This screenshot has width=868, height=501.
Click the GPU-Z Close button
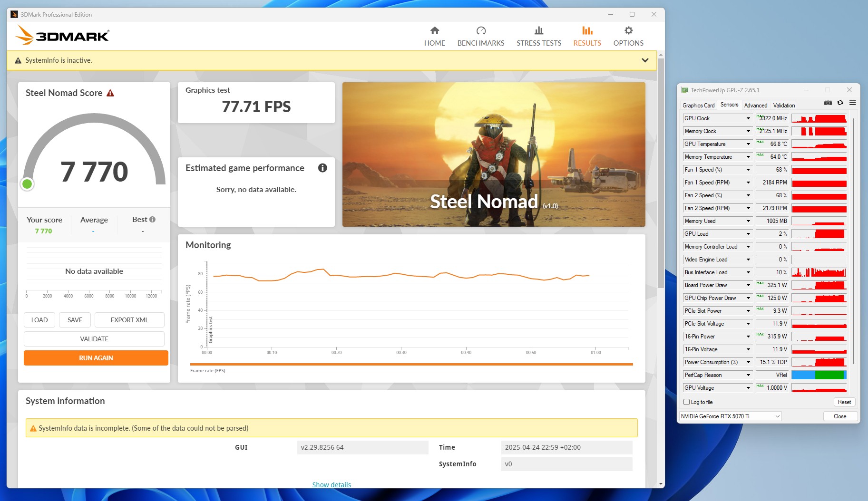(840, 416)
